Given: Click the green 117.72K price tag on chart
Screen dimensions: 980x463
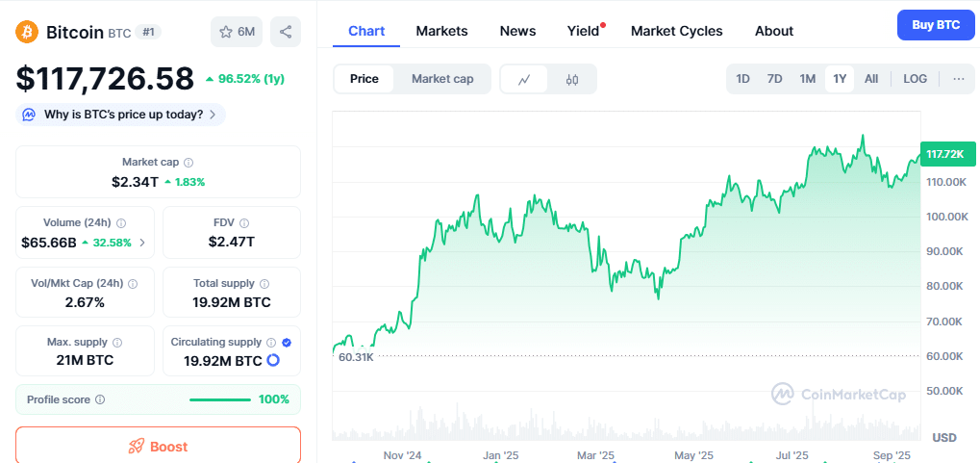Looking at the screenshot, I should [x=947, y=153].
